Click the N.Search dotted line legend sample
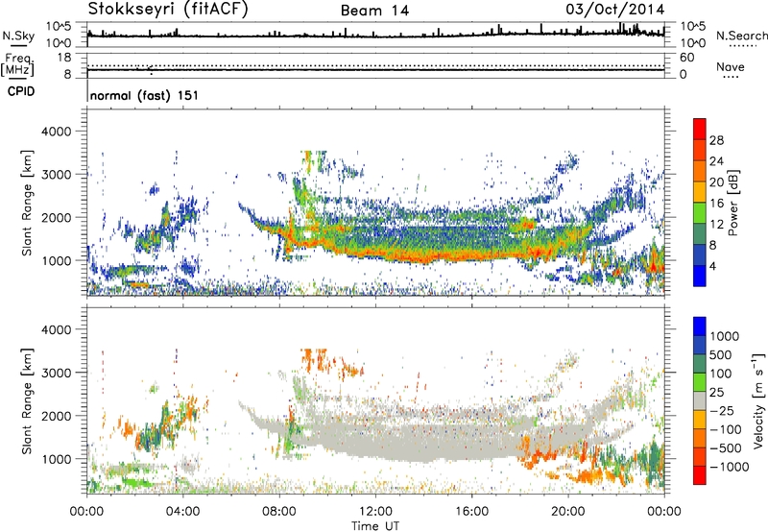The height and width of the screenshot is (532, 768). (x=742, y=45)
